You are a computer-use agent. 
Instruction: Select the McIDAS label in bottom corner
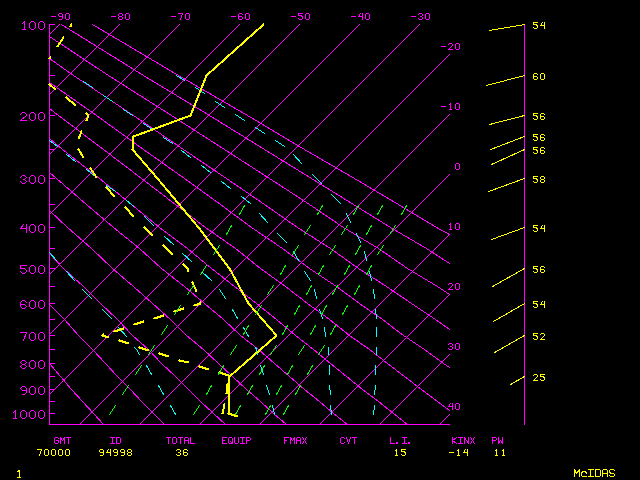point(593,472)
